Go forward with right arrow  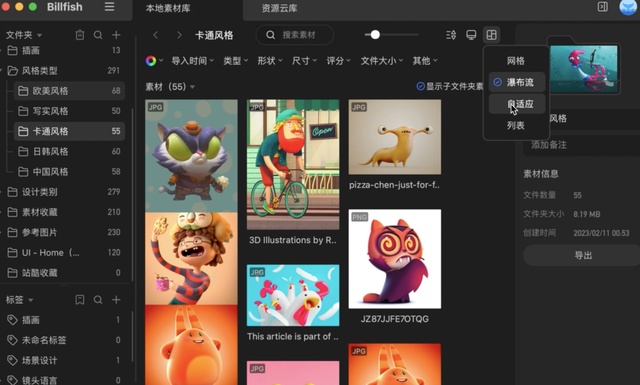click(x=179, y=35)
